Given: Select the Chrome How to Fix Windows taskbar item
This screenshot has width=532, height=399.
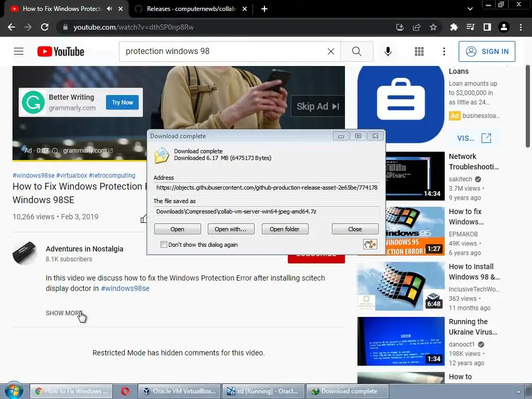Looking at the screenshot, I should (71, 391).
